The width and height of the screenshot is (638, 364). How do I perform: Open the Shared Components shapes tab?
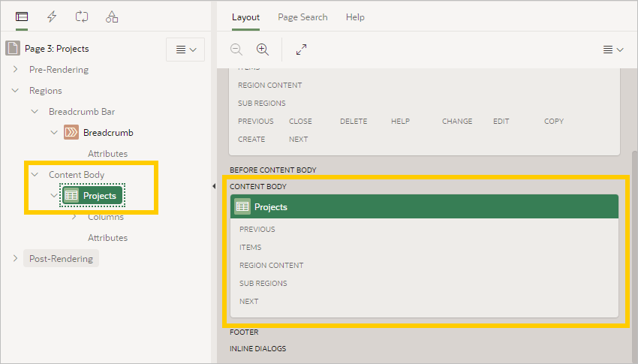(x=112, y=17)
